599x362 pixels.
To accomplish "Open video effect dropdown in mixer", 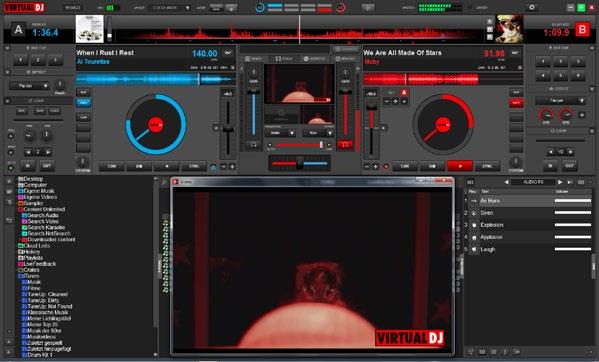I will tap(318, 133).
